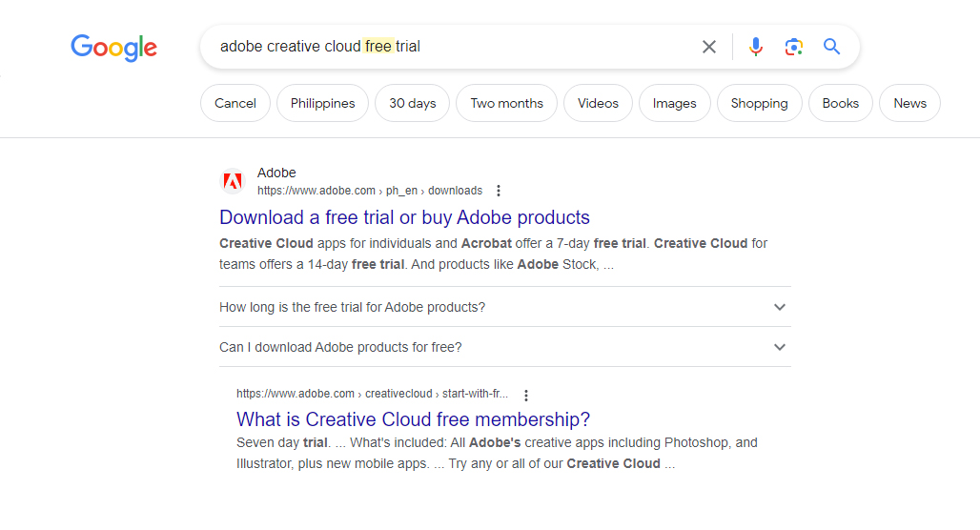Click the adobe.com ph_en downloads URL
The image size is (980, 530).
pyautogui.click(x=370, y=191)
